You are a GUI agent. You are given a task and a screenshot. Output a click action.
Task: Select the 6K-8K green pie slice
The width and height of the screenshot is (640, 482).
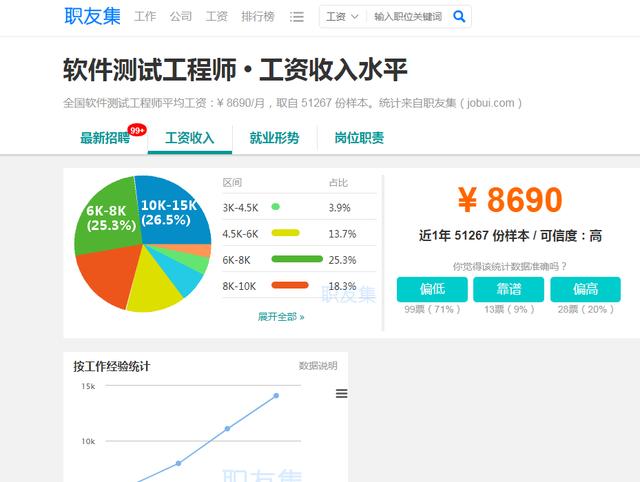coord(107,217)
